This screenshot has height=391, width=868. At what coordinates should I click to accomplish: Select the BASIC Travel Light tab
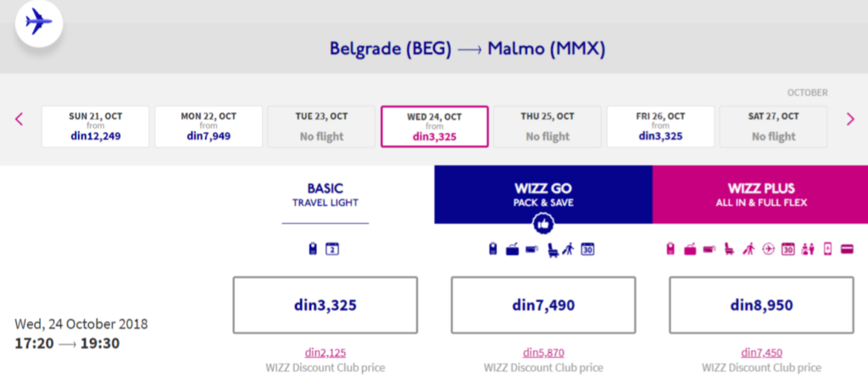tap(325, 195)
